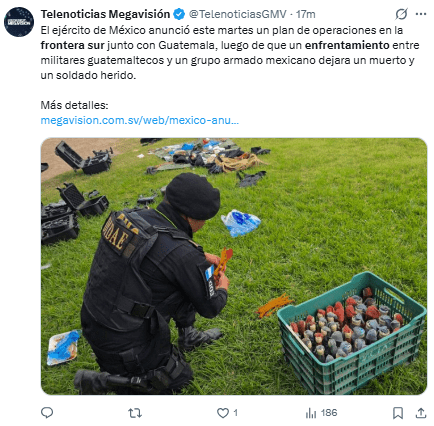Image resolution: width=434 pixels, height=426 pixels.
Task: View post analytics bar chart icon
Action: tap(311, 413)
